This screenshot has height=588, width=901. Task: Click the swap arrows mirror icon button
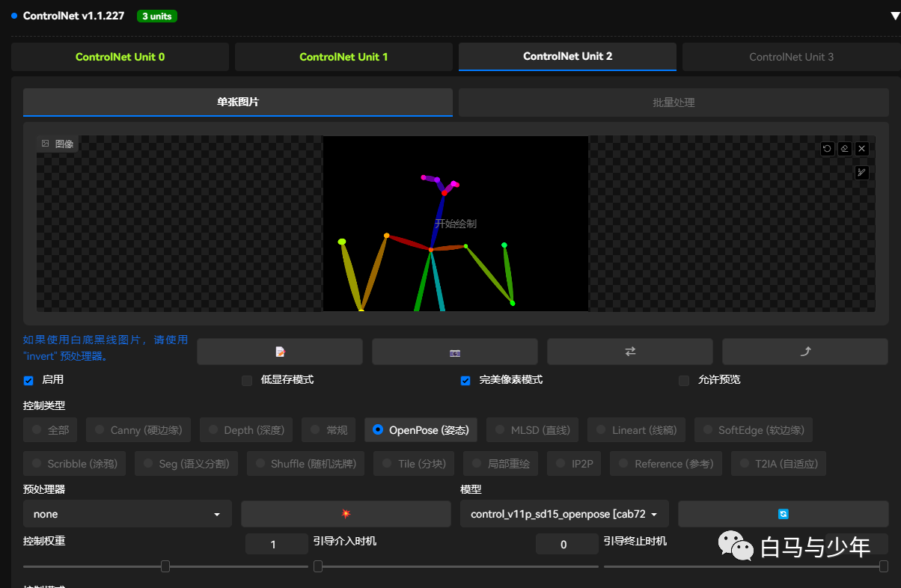[x=630, y=352]
